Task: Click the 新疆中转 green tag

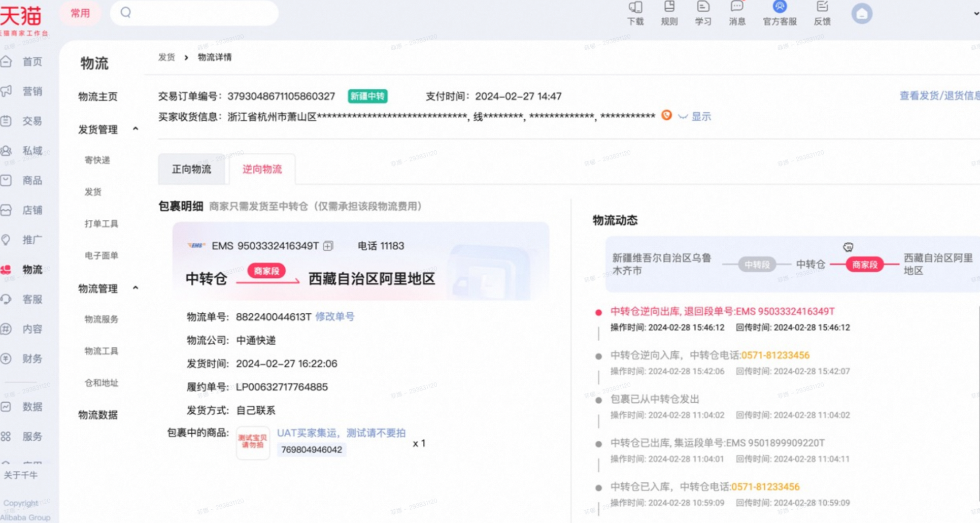Action: pos(368,96)
